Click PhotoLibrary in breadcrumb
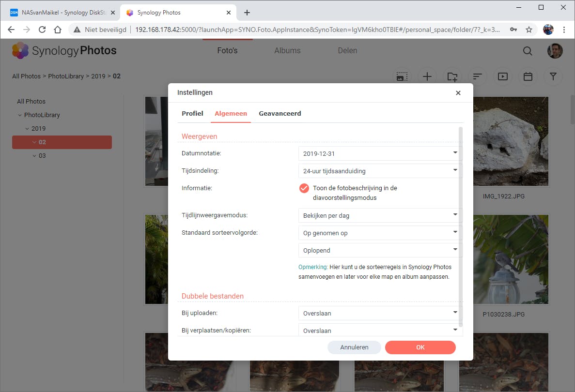This screenshot has height=392, width=575. [66, 76]
